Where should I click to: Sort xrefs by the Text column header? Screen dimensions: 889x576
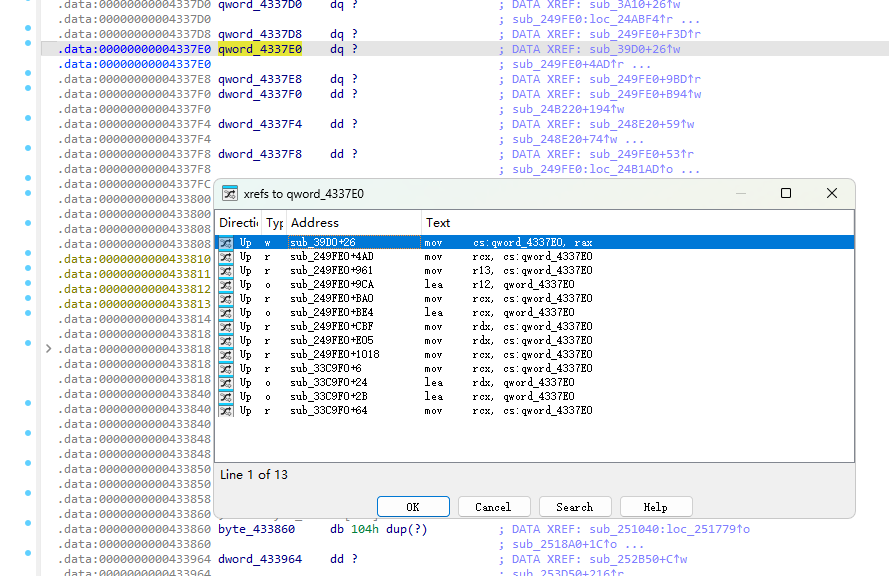pyautogui.click(x=638, y=223)
